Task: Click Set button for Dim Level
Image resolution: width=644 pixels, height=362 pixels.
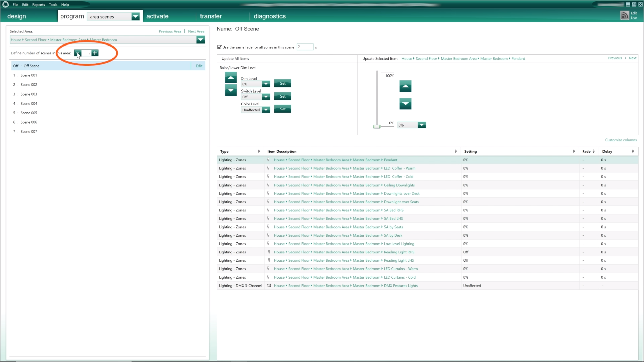Action: (283, 83)
